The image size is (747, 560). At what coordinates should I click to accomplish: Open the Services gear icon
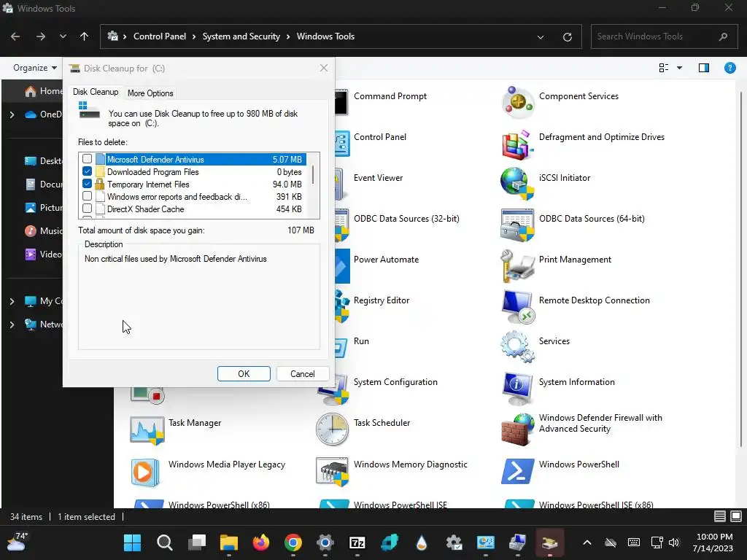click(x=517, y=348)
